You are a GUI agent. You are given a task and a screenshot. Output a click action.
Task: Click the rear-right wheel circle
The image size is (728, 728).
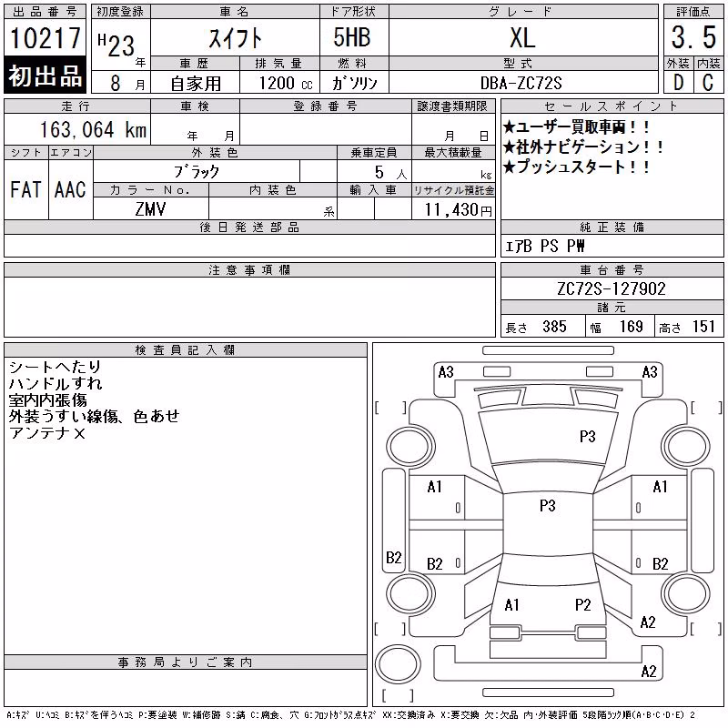pyautogui.click(x=686, y=593)
